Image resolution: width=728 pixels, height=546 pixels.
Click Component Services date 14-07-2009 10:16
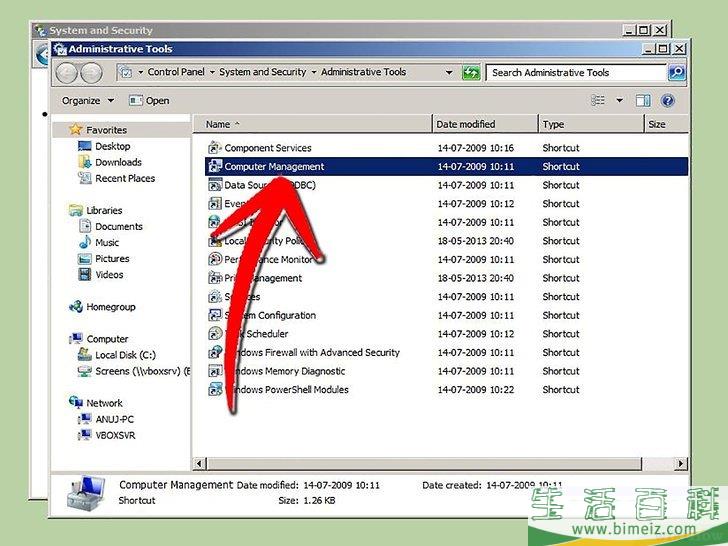[476, 148]
